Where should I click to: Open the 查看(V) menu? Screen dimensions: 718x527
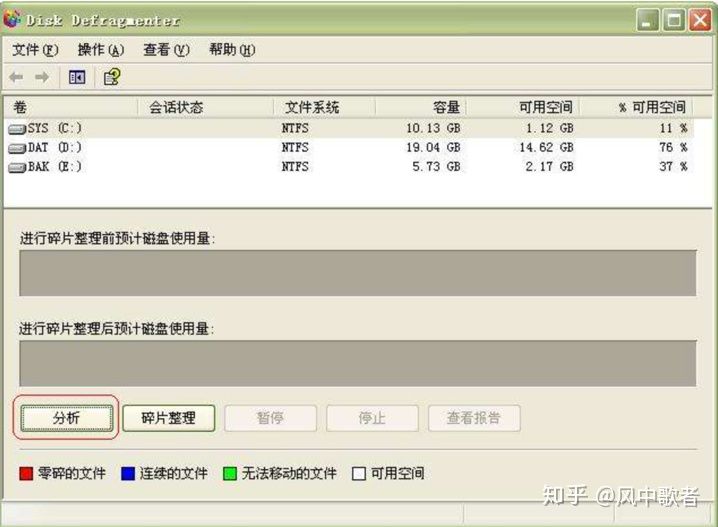pyautogui.click(x=166, y=49)
